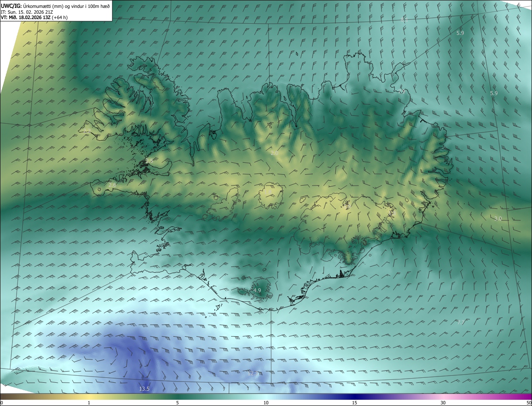The height and width of the screenshot is (406, 532).
Task: Select the '15' tick label on the legend
Action: (x=355, y=403)
